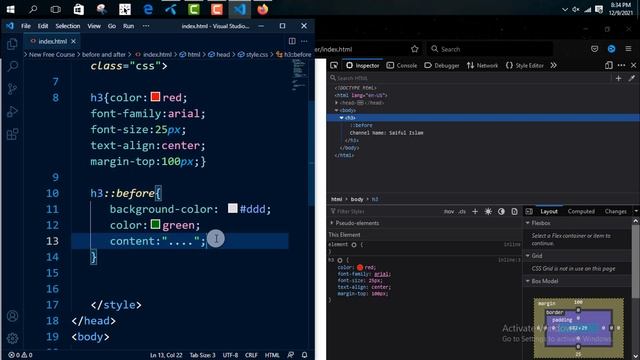Open the Edit menu in VS Code

tap(43, 26)
